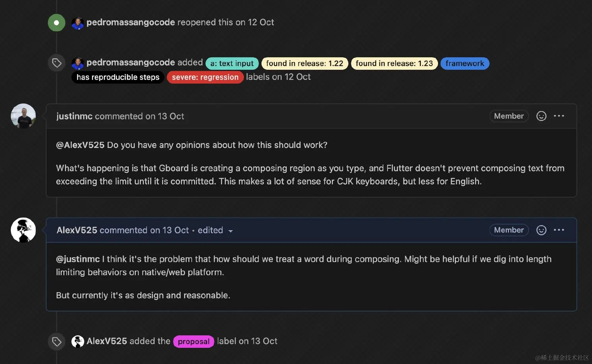Open the @AlexV525 mention link
The image size is (592, 364).
click(80, 145)
